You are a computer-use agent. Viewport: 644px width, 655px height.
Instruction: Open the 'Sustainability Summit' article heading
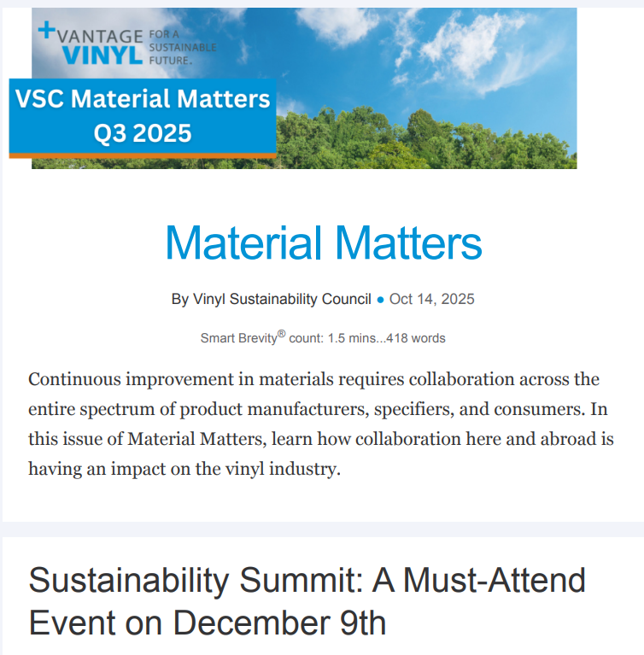pos(307,582)
